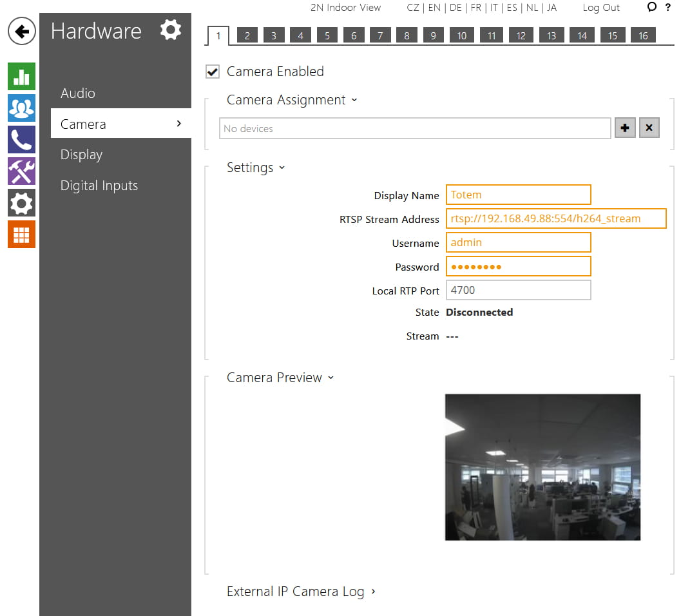Switch language to IT
The height and width of the screenshot is (616, 681).
coord(494,7)
